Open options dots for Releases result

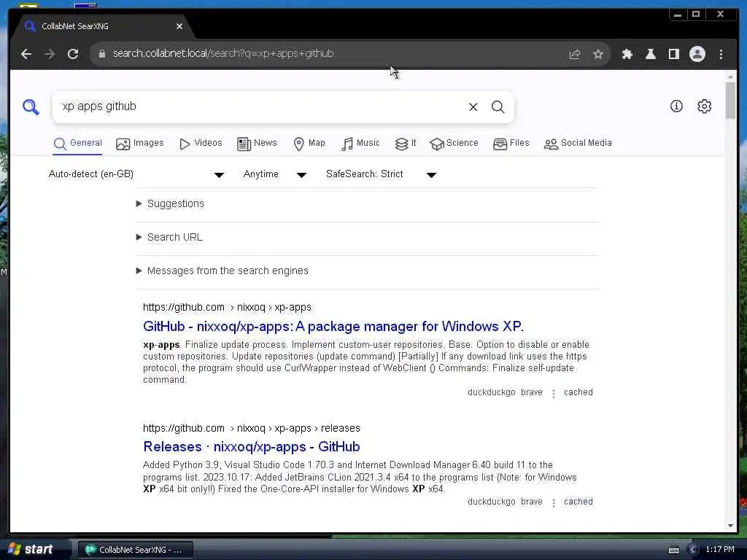553,503
